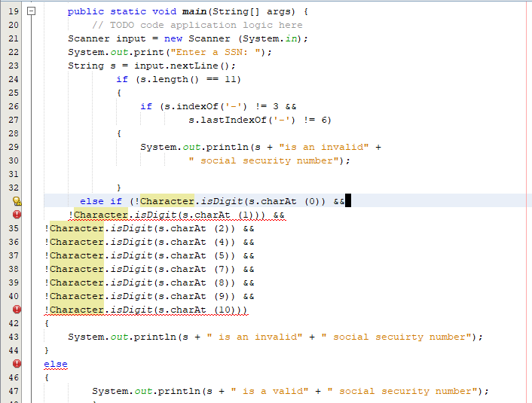Click line number 47 in gutter
The width and height of the screenshot is (532, 403).
pos(14,391)
